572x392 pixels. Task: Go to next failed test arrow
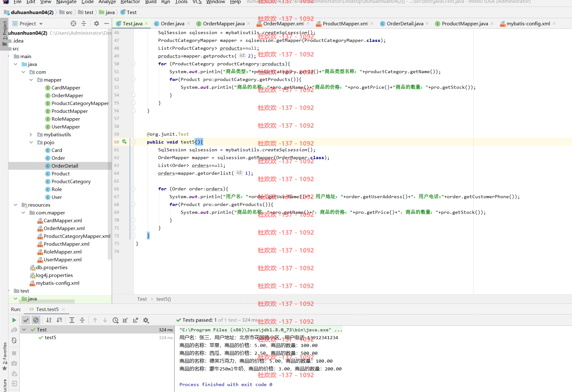[105, 320]
